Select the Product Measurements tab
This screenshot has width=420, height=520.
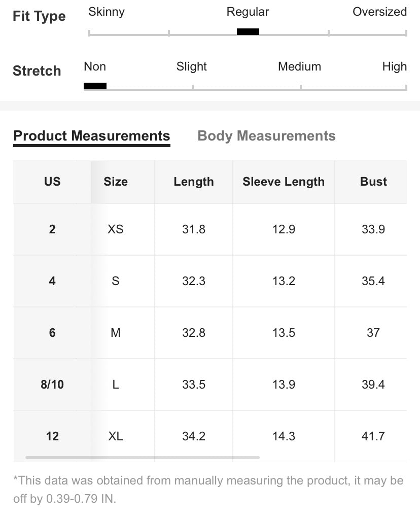click(92, 136)
